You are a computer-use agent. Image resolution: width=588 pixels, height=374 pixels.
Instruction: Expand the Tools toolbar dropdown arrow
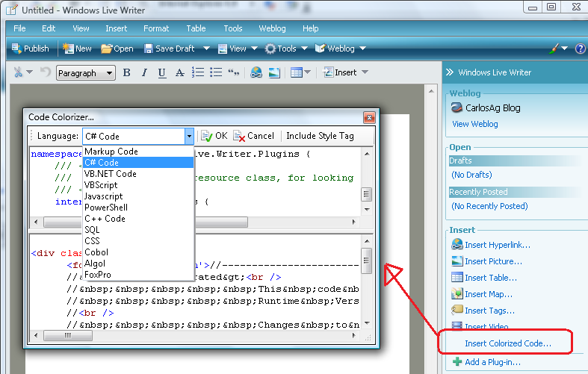(305, 49)
